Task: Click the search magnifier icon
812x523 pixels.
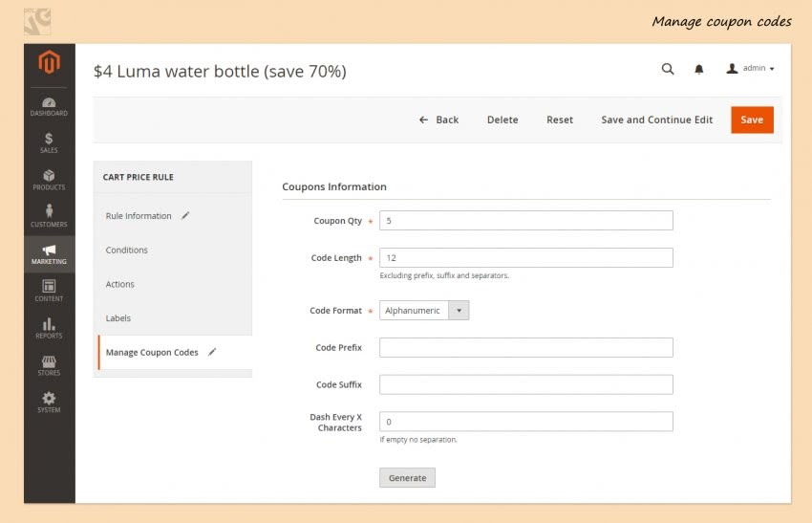Action: pos(668,69)
